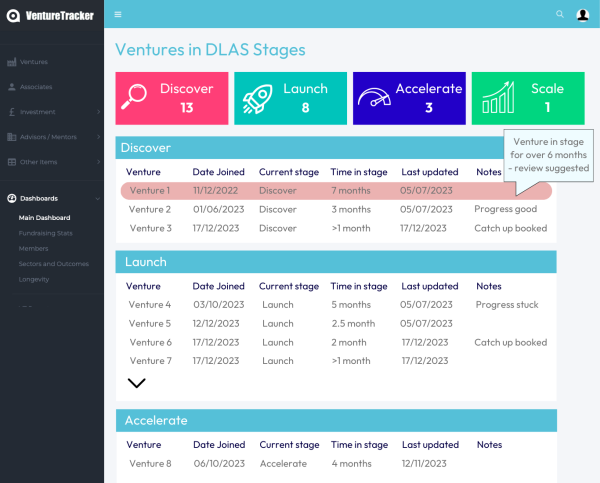This screenshot has height=483, width=600.
Task: Click the search magnifier icon in header
Action: [x=559, y=14]
